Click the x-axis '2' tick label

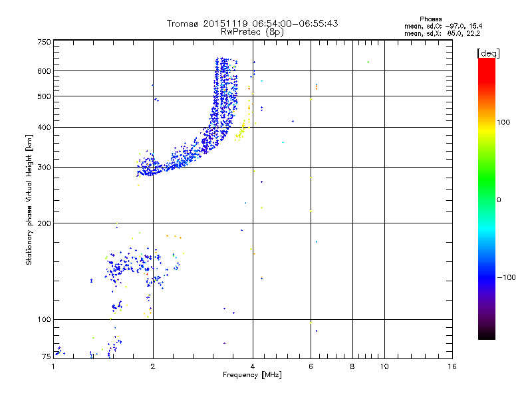pos(153,366)
